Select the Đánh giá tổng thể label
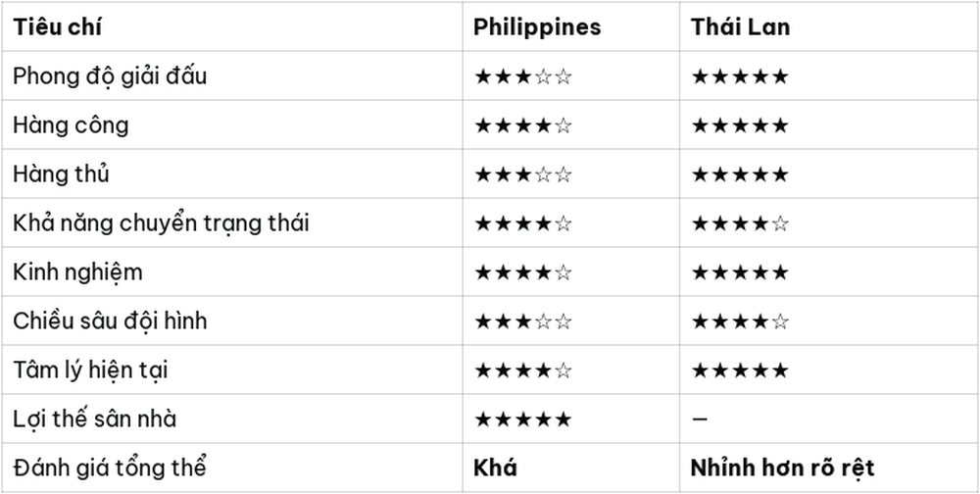The image size is (980, 494). click(110, 468)
